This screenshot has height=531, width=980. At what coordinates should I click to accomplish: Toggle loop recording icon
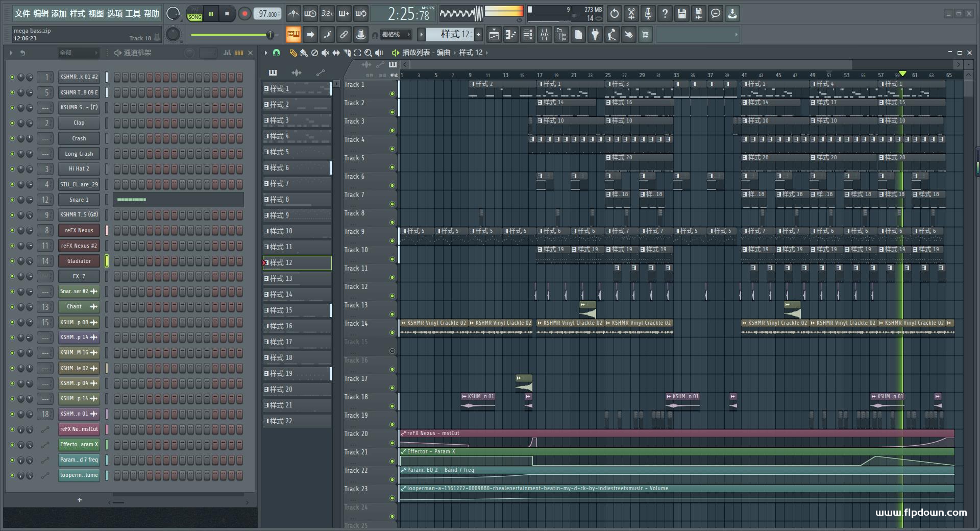pyautogui.click(x=361, y=14)
